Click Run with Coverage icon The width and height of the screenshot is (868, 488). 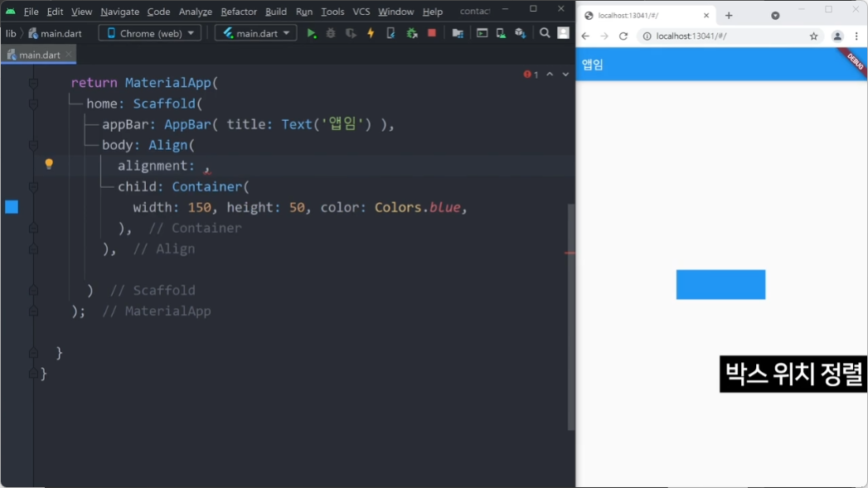click(x=351, y=33)
